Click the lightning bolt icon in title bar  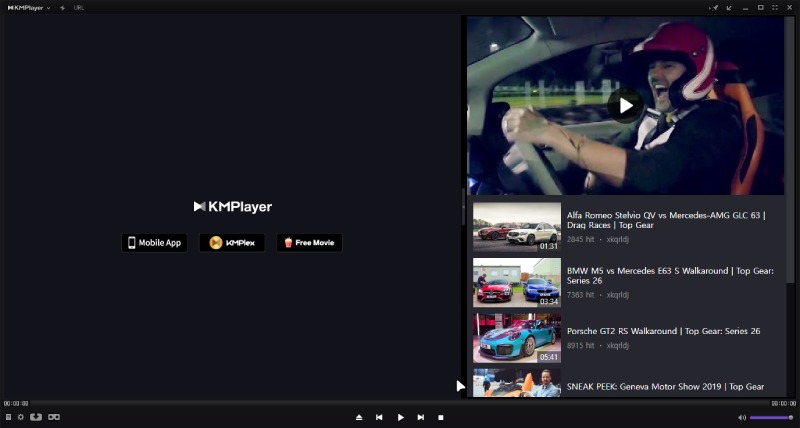point(62,8)
